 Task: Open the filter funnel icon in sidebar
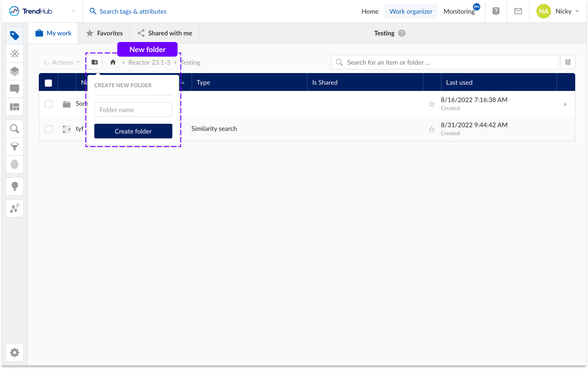(x=15, y=147)
